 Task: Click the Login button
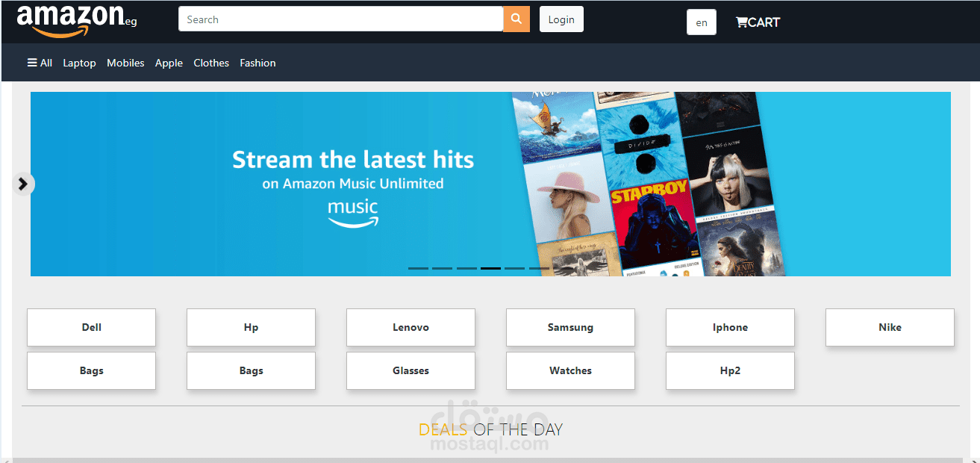coord(561,19)
